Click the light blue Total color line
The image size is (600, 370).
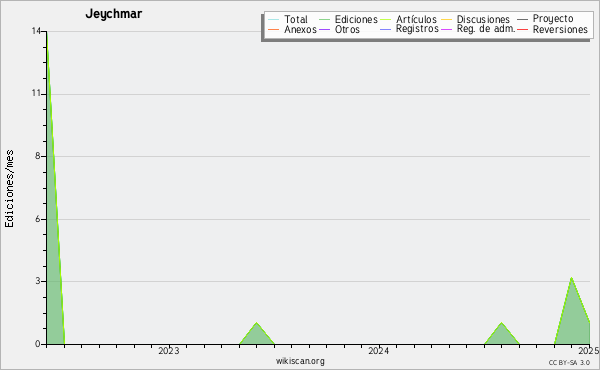click(274, 19)
